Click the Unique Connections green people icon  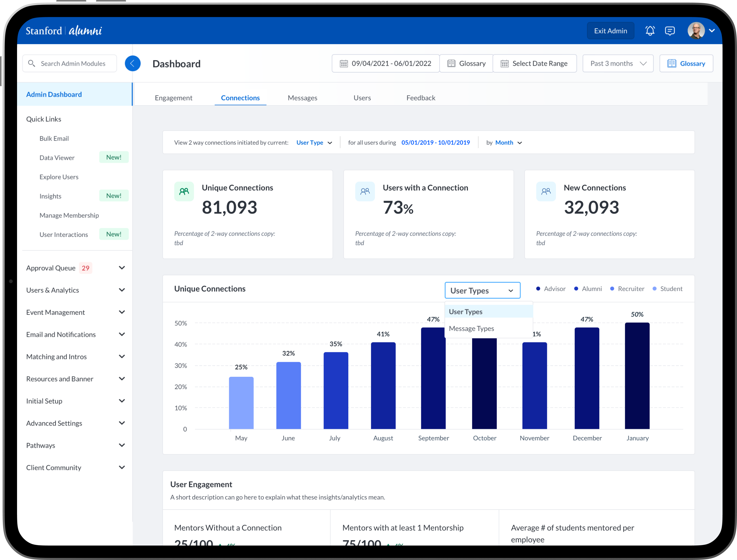click(184, 191)
